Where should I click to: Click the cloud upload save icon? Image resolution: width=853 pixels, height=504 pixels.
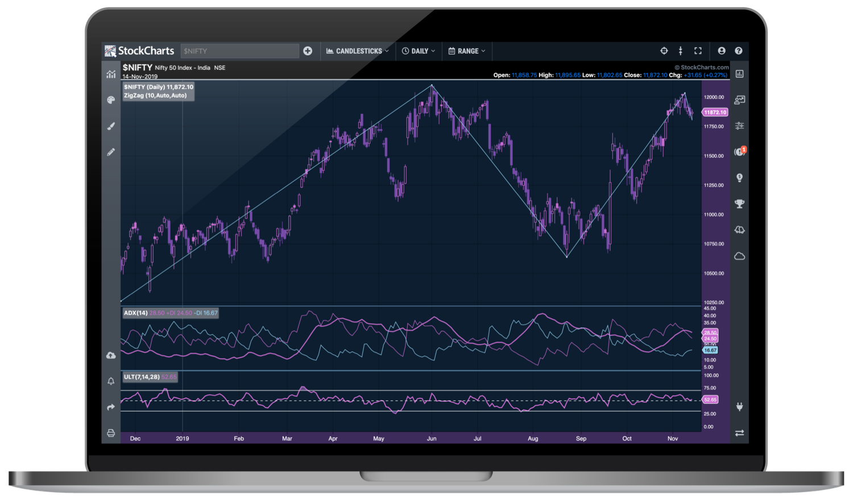pos(111,356)
